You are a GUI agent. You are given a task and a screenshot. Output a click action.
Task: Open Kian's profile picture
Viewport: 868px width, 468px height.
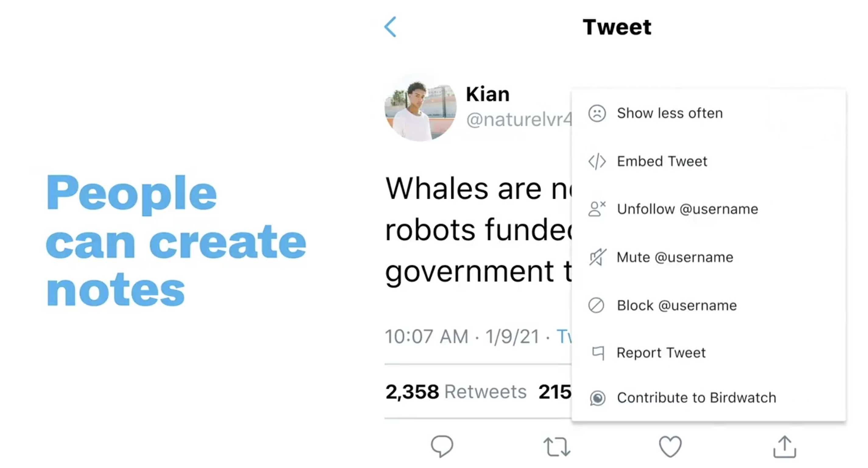tap(420, 108)
